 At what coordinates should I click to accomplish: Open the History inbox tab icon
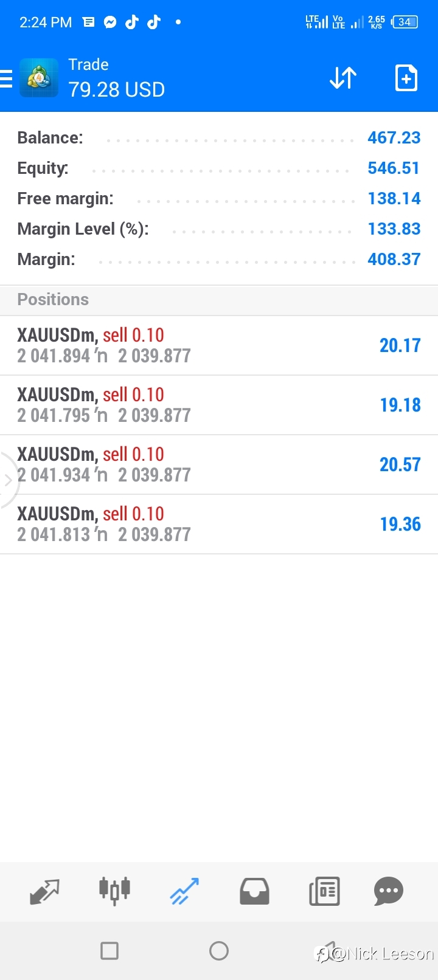pos(254,892)
